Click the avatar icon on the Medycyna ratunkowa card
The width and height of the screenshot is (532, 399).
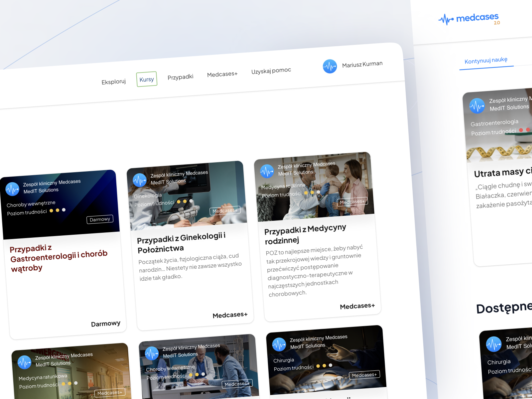(24, 362)
